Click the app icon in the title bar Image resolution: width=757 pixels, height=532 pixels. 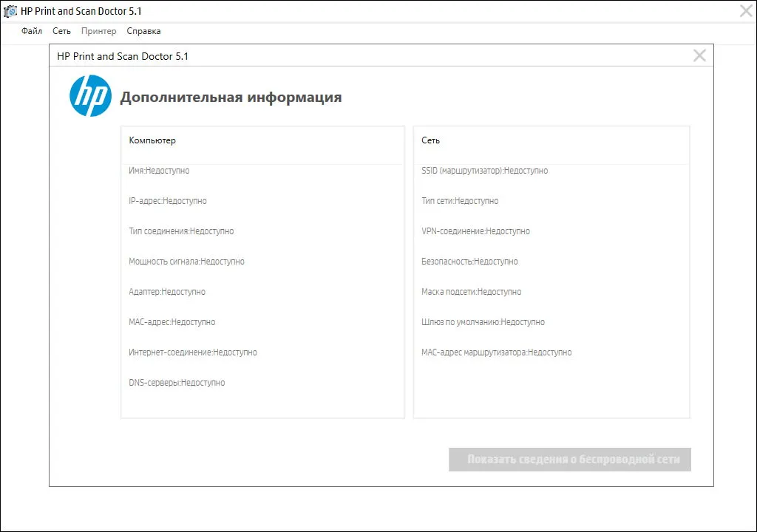[x=10, y=11]
